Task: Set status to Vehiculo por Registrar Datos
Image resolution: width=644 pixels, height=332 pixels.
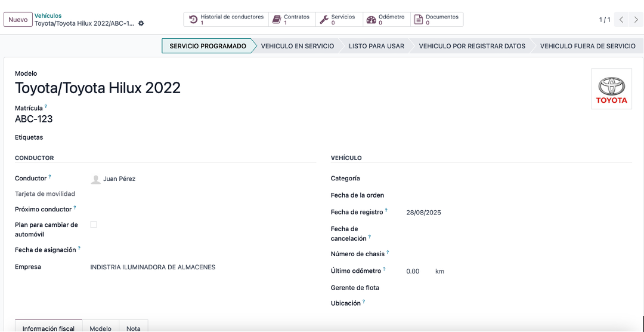Action: (472, 46)
